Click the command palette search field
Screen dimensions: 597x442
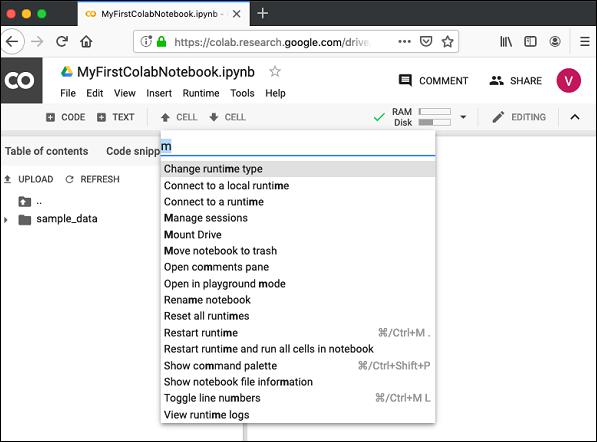298,146
